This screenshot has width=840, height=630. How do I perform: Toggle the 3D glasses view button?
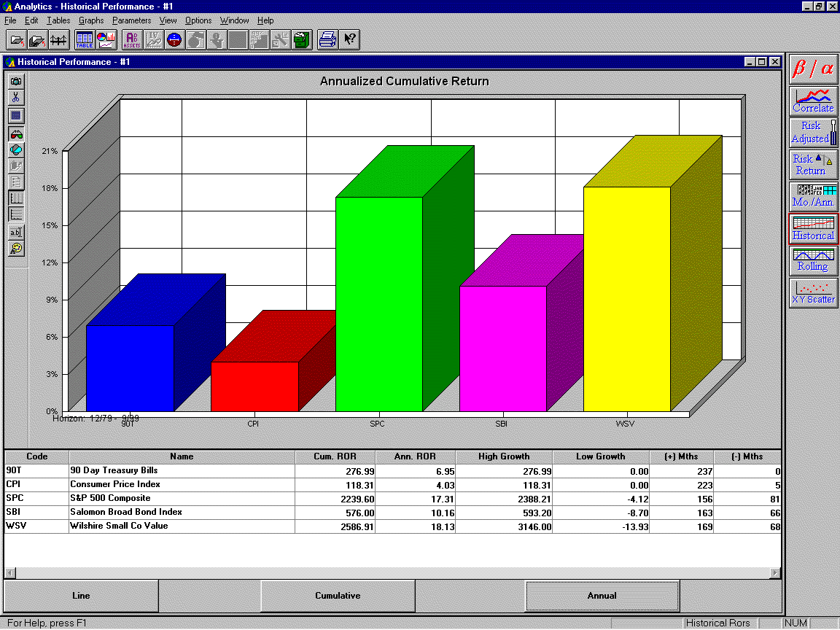click(x=16, y=133)
